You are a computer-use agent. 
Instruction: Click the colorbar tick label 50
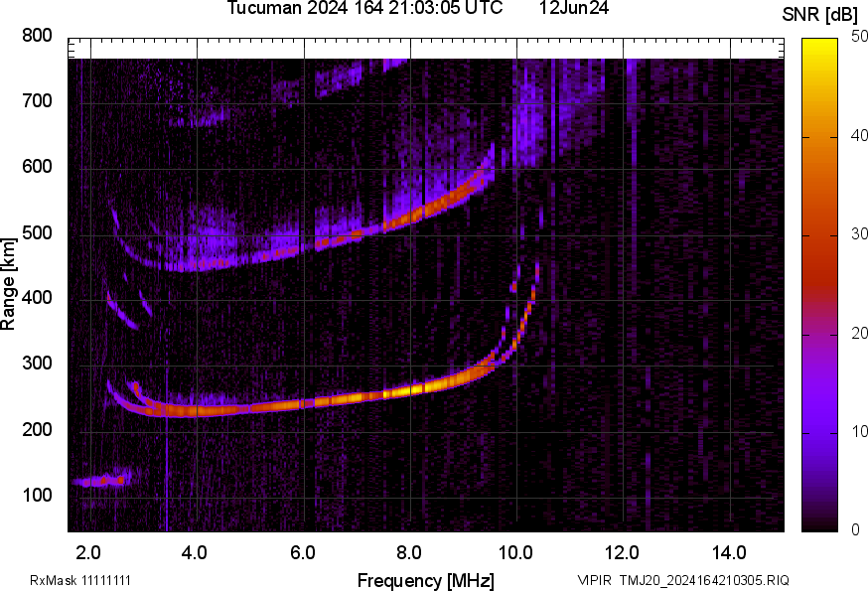(859, 36)
